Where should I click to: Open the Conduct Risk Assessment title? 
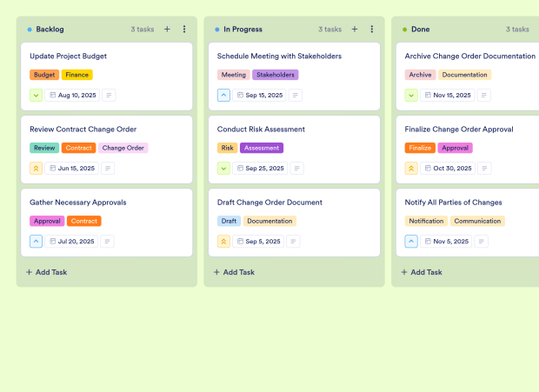click(x=261, y=130)
